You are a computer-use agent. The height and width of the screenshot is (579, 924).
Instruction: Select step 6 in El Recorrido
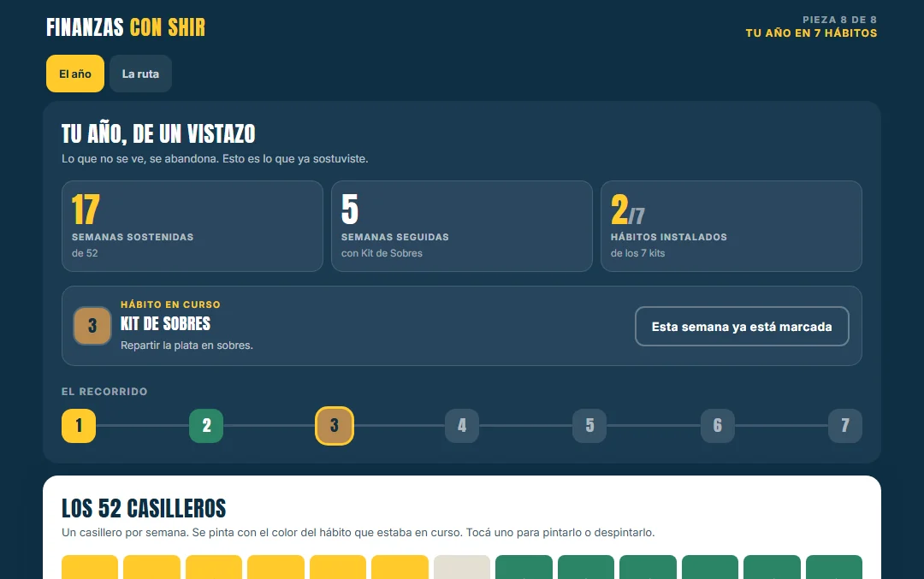[x=717, y=425]
